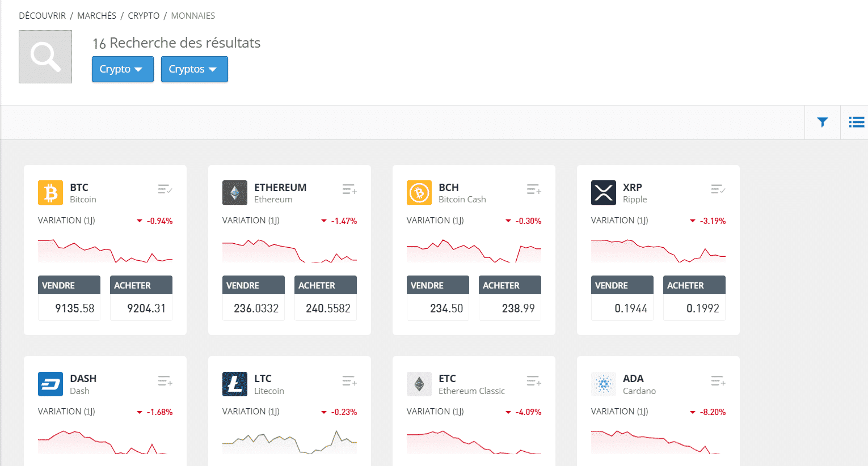
Task: Open the BTC price chart
Action: (x=105, y=251)
